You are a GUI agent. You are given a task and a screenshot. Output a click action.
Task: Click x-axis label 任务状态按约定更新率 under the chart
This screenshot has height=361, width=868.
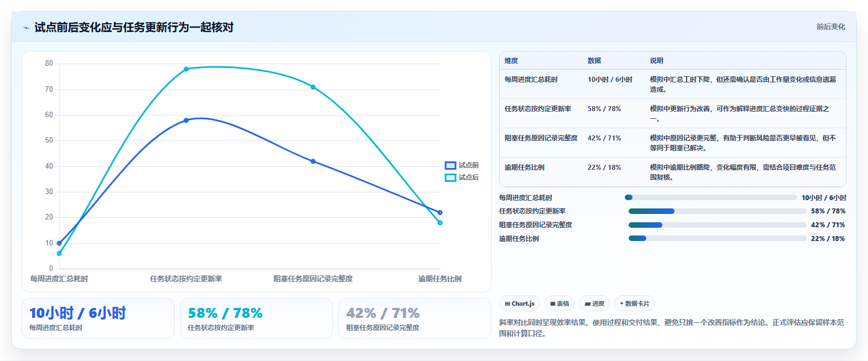pyautogui.click(x=186, y=279)
